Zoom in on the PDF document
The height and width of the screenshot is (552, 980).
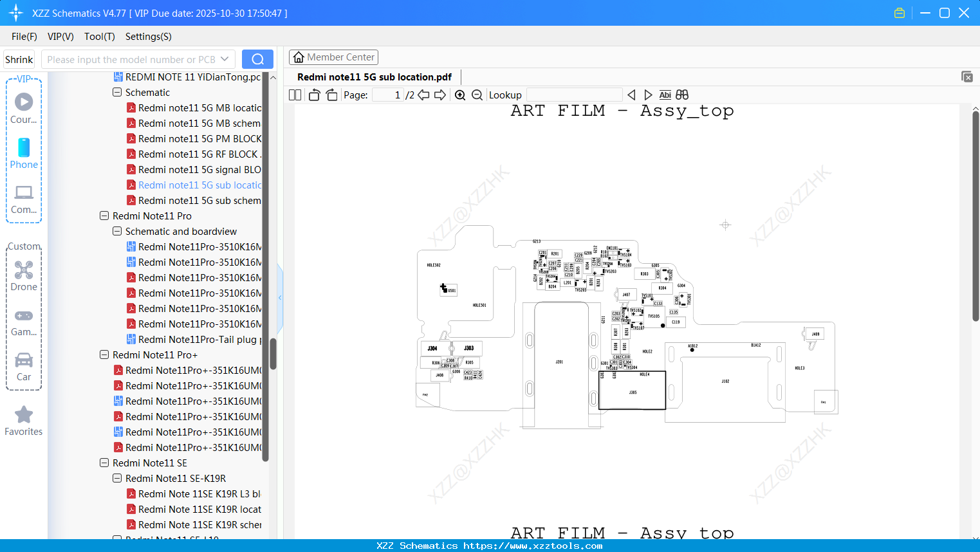460,95
